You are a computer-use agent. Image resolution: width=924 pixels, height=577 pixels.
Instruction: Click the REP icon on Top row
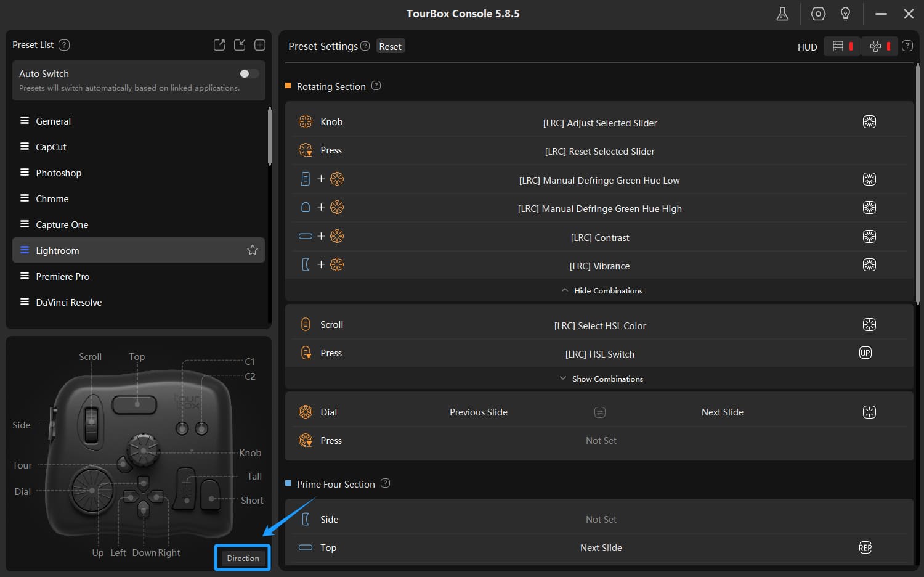pos(865,548)
